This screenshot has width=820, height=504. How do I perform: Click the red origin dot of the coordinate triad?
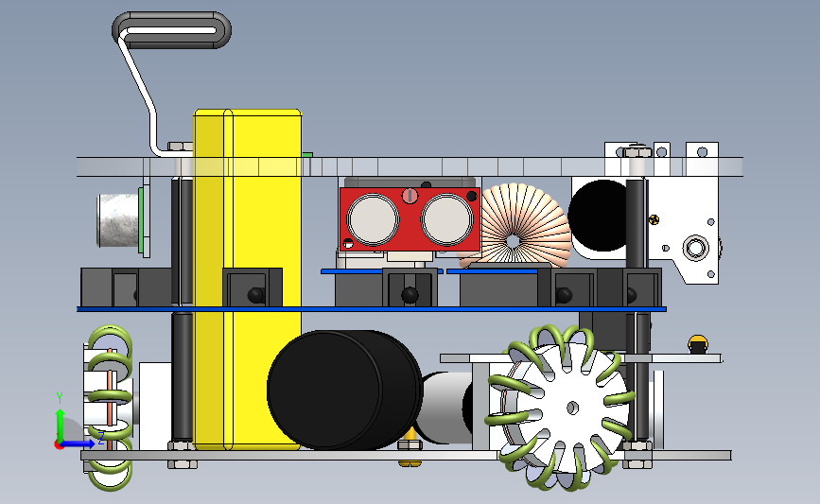click(59, 444)
